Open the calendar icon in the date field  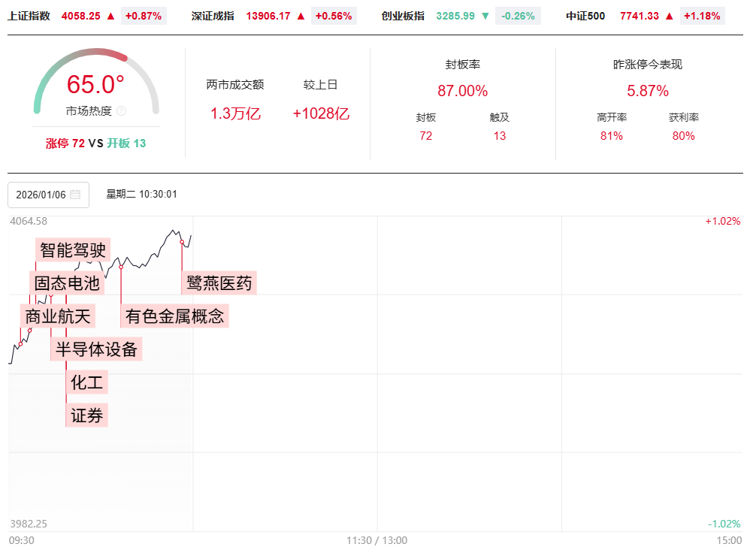[x=75, y=195]
